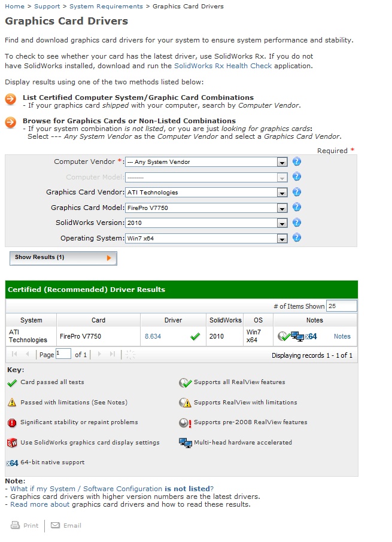The height and width of the screenshot is (542, 392).
Task: Click Print icon at page bottom
Action: coord(15,525)
